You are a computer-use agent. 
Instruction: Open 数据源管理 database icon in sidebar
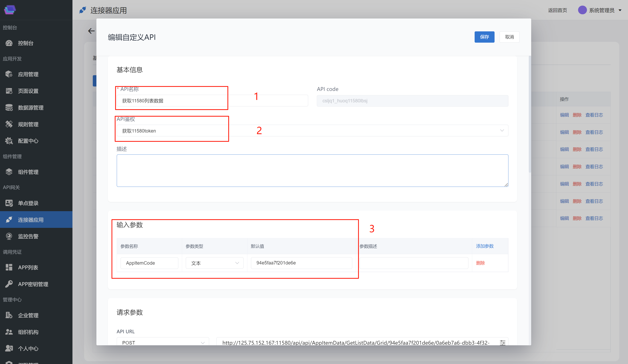pyautogui.click(x=9, y=108)
